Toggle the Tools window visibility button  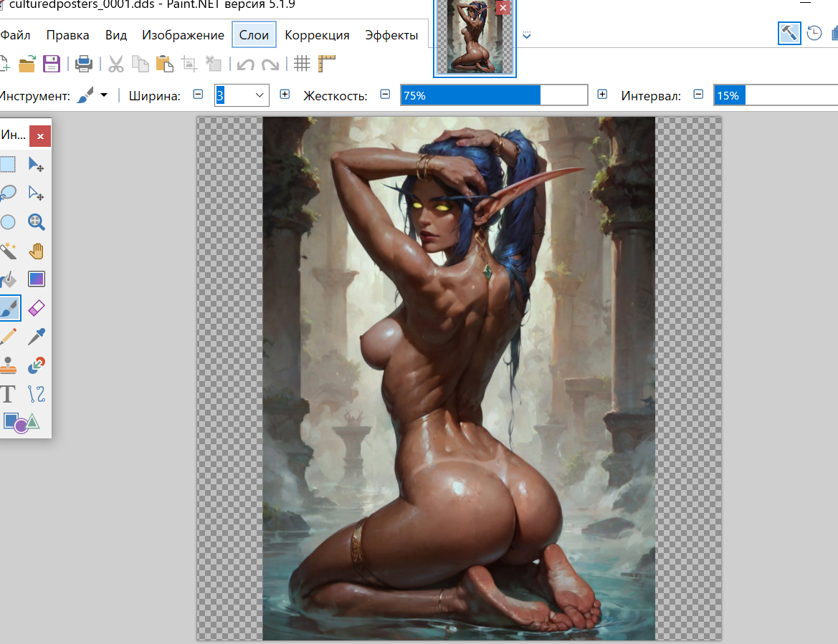tap(789, 33)
